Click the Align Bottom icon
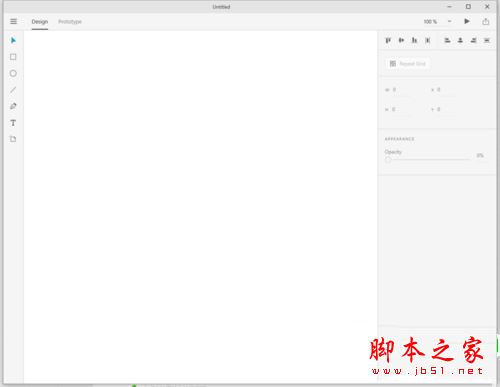 [x=414, y=40]
